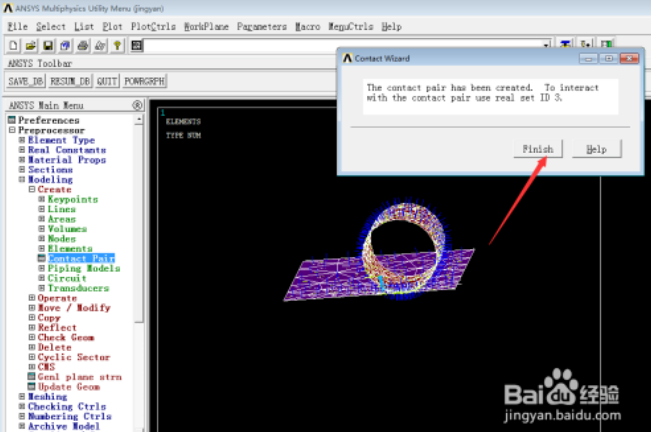Open the List menu

coord(84,27)
